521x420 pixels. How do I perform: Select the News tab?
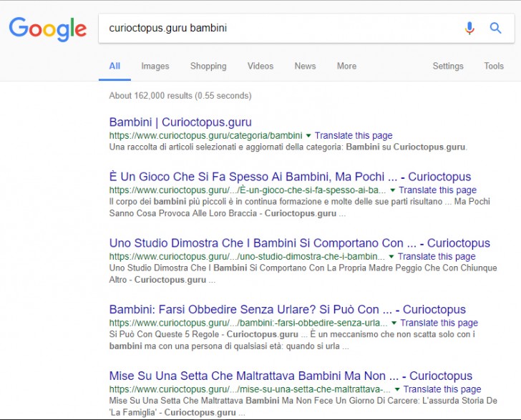click(305, 66)
